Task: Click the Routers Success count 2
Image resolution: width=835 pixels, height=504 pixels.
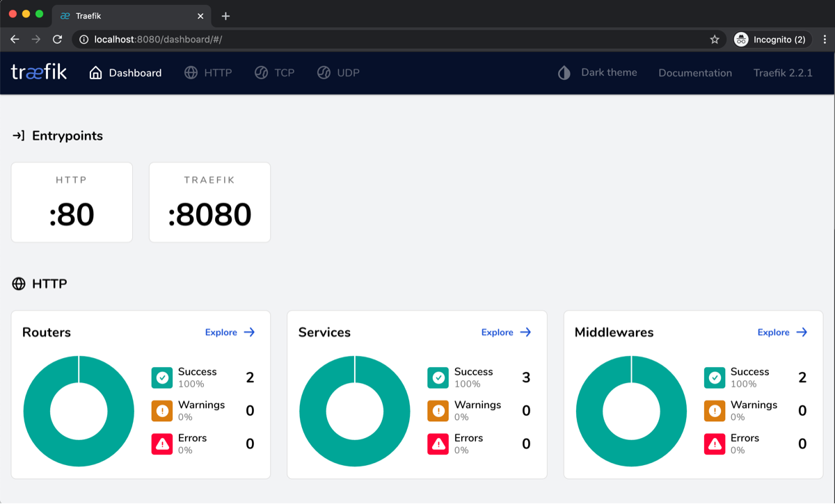Action: [250, 377]
